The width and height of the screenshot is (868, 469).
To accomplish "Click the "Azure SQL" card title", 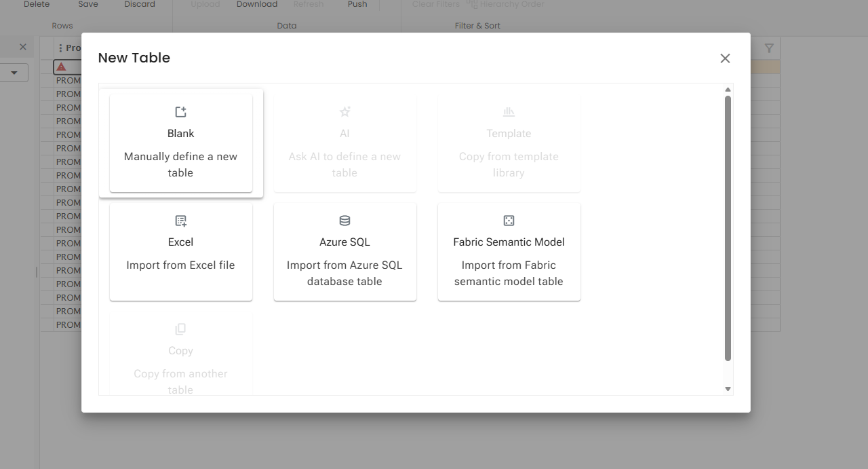I will pyautogui.click(x=344, y=242).
